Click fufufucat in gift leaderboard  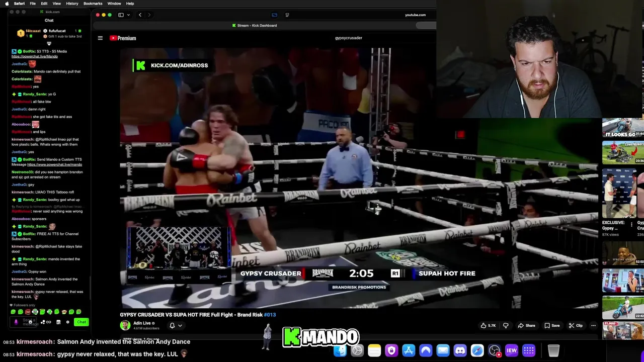(57, 31)
